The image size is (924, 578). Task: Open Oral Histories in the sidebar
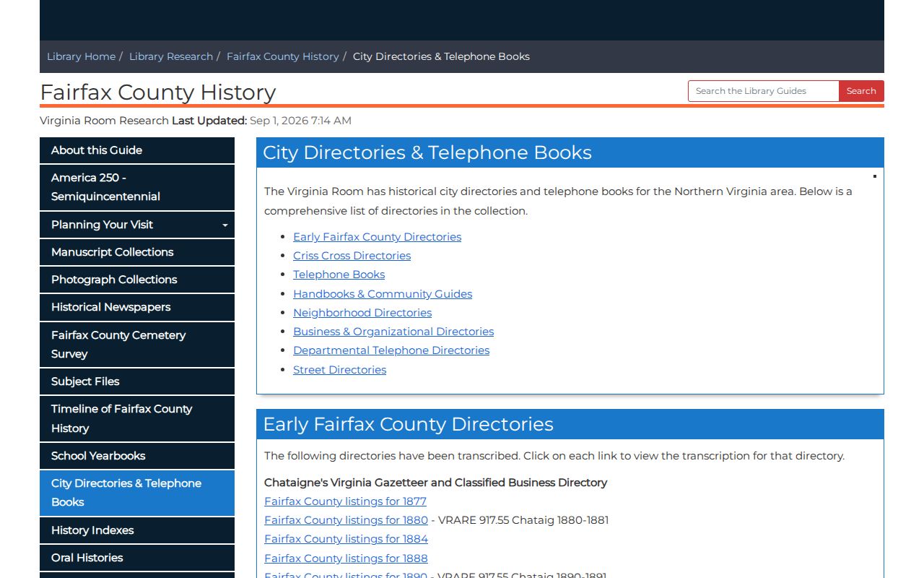(137, 558)
